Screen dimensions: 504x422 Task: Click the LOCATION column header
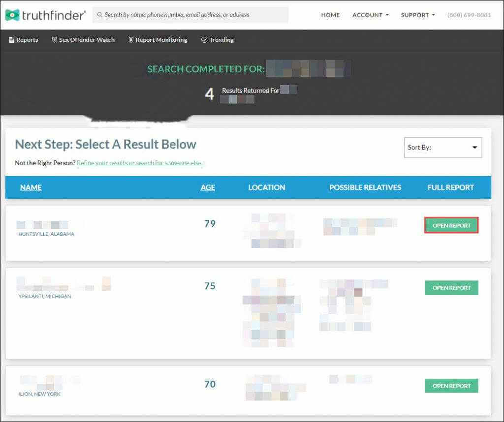click(266, 187)
